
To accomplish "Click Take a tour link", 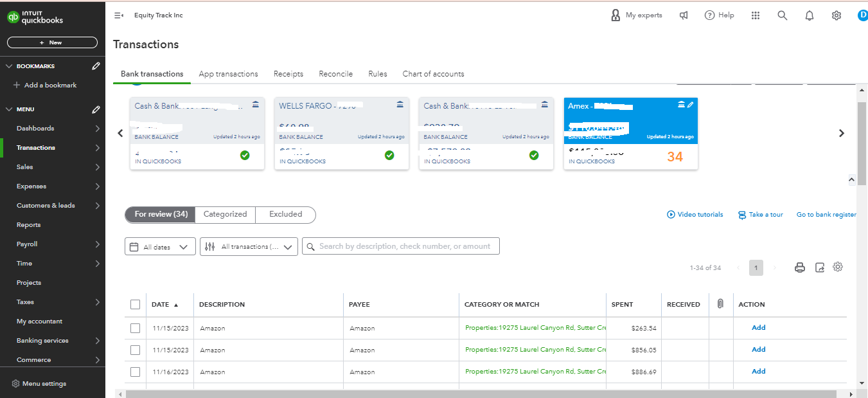I will click(761, 215).
